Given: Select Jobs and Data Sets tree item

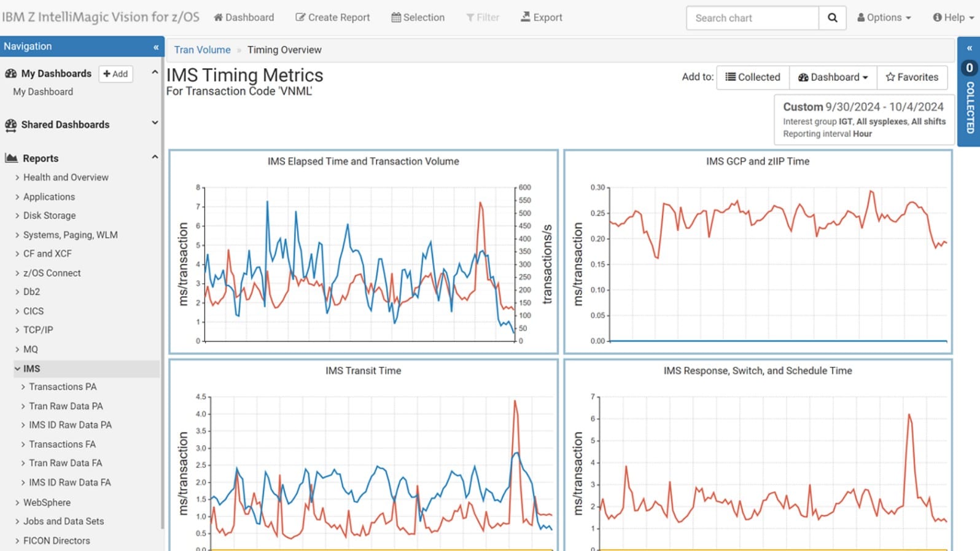Looking at the screenshot, I should click(x=64, y=522).
